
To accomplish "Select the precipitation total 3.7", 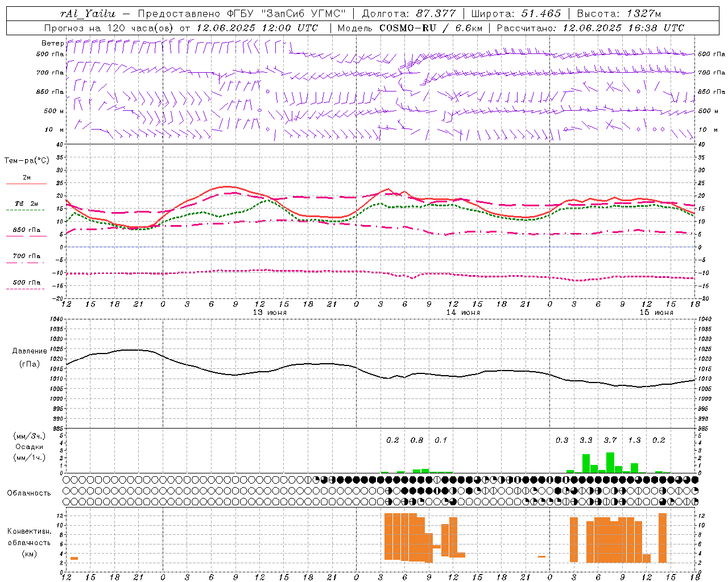I will click(x=610, y=440).
